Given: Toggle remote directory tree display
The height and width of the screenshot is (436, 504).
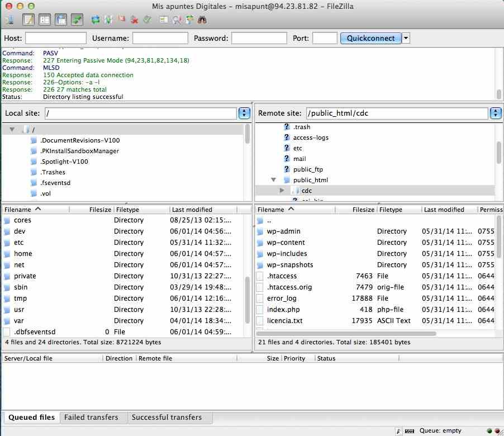Looking at the screenshot, I should coord(61,20).
